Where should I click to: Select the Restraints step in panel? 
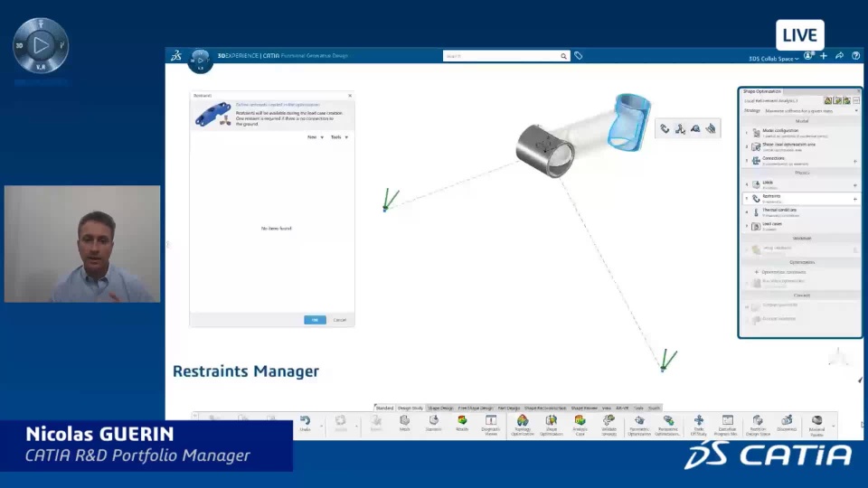(x=800, y=199)
